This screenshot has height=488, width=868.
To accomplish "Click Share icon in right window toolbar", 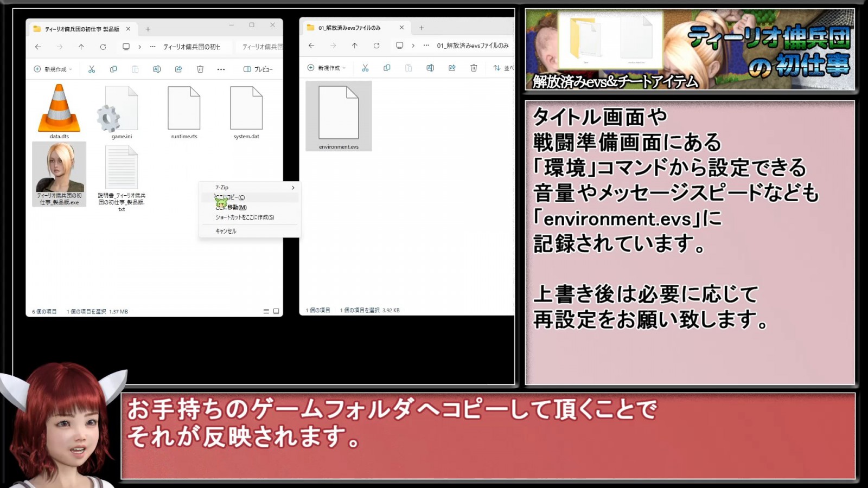I will pos(452,68).
